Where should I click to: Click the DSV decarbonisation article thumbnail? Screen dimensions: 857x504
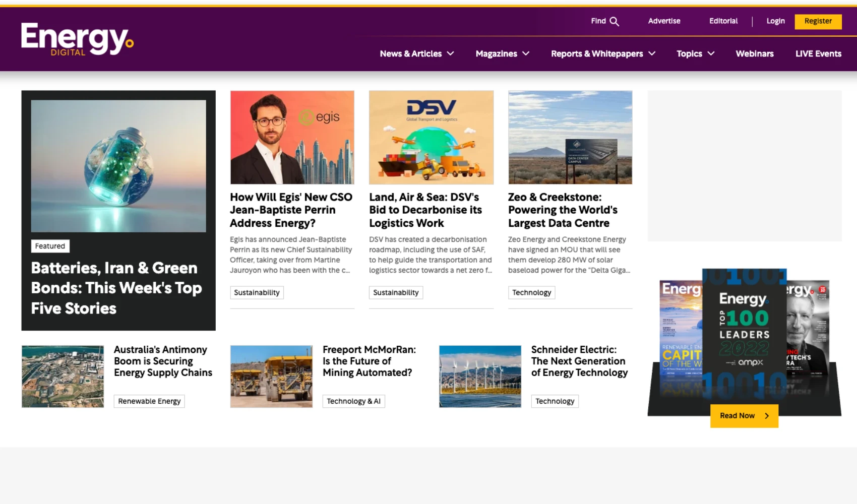(431, 137)
